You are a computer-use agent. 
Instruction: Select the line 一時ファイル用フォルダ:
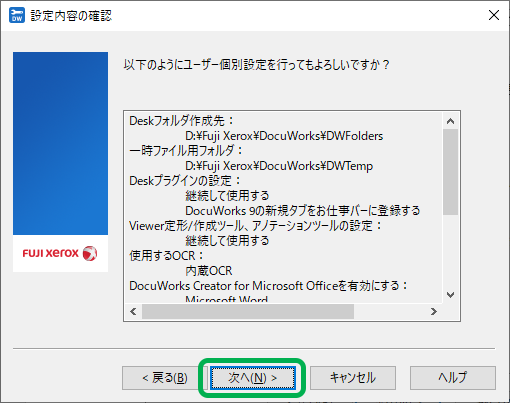186,151
